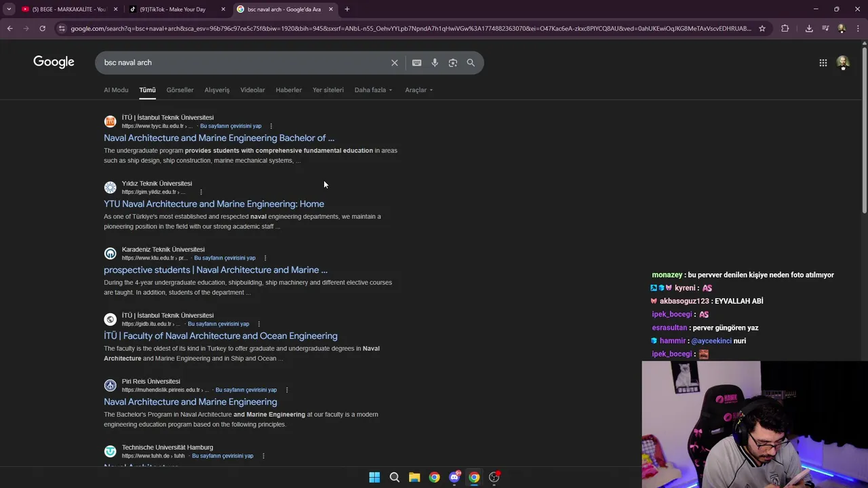Switch to Görseller image results
868x488 pixels.
coord(180,90)
